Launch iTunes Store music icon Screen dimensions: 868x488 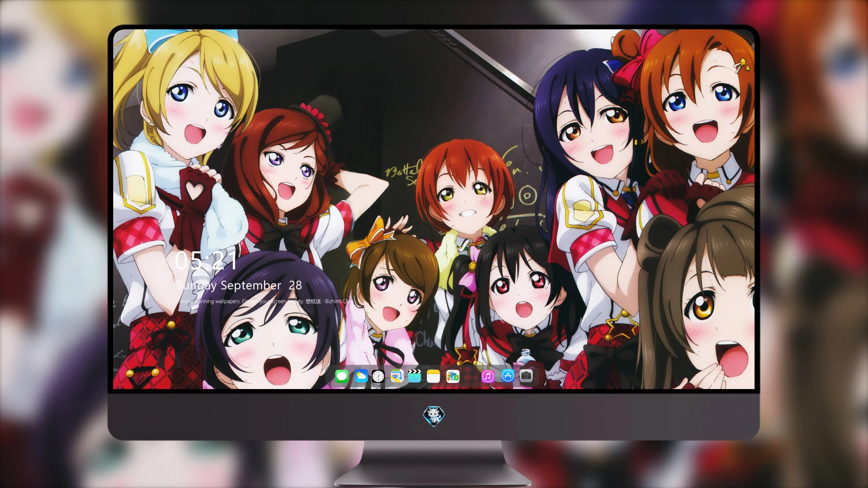tap(488, 376)
